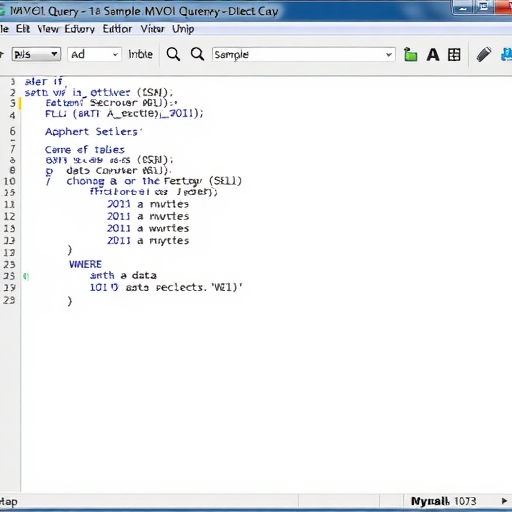The height and width of the screenshot is (512, 512).
Task: Click the blue icon at toolbar edge
Action: [506, 54]
